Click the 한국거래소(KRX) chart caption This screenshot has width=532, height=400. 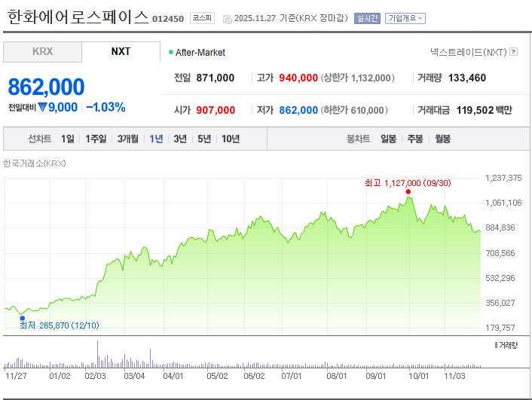34,163
